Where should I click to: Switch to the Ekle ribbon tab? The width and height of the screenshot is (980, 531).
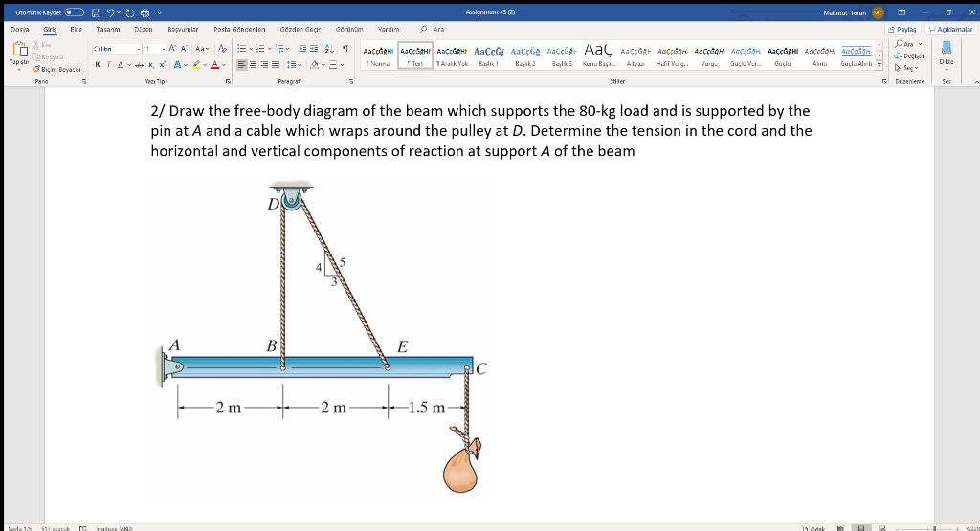click(x=76, y=30)
